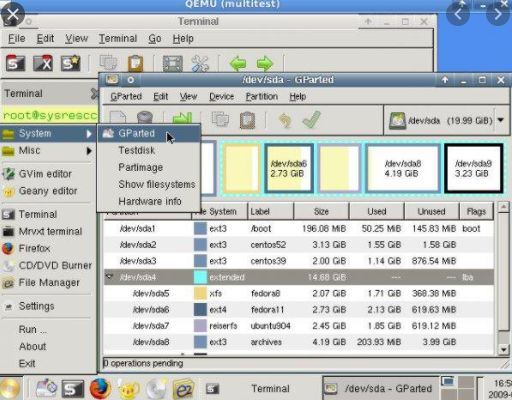Click the green right arrow next tab icon
This screenshot has width=512, height=400.
click(x=265, y=63)
